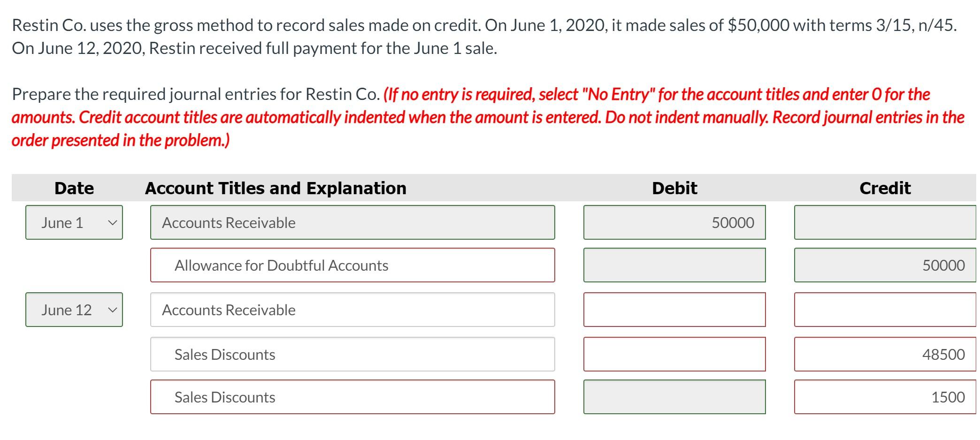
Task: Click the empty debit field beside Allowance account
Action: click(x=674, y=265)
